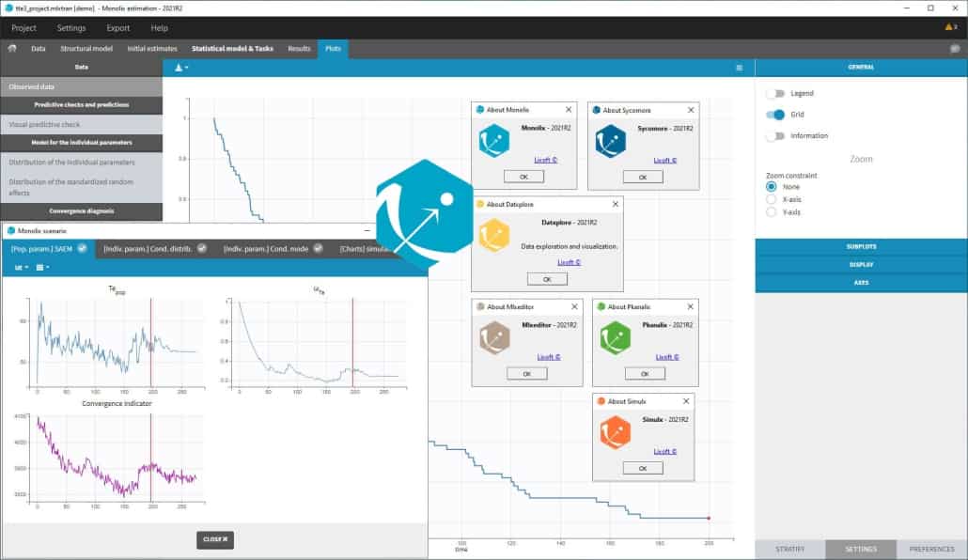This screenshot has width=968, height=560.
Task: Close the About Sycomore dialog
Action: [691, 110]
